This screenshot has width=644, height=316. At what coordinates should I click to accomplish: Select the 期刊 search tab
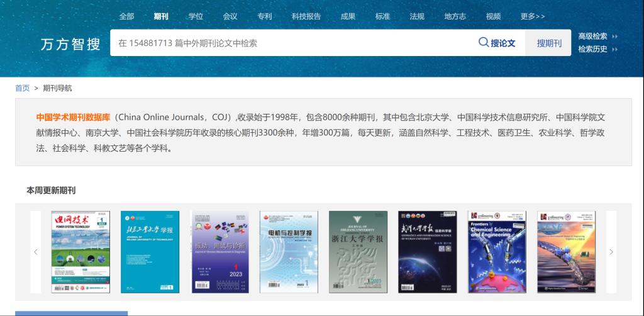tap(161, 16)
